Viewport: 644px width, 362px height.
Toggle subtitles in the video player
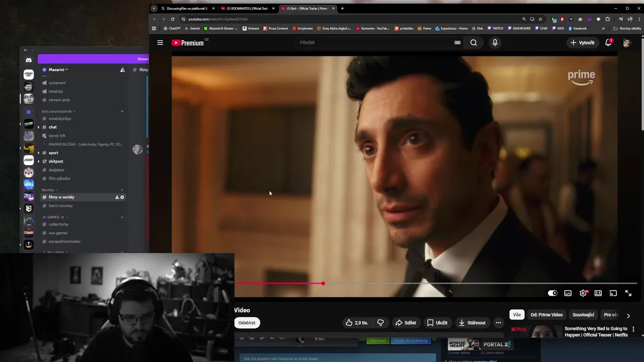tap(568, 293)
